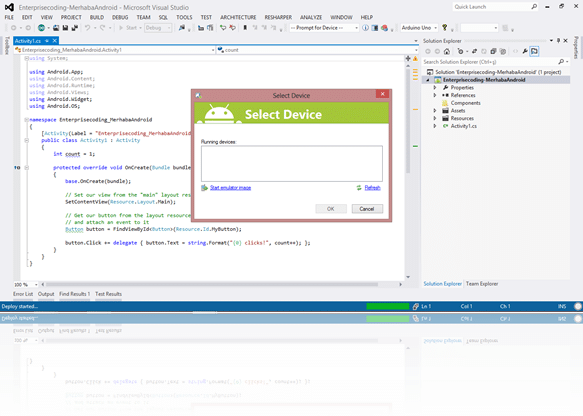This screenshot has width=583, height=416.
Task: Click the green deploy progress bar
Action: point(387,306)
